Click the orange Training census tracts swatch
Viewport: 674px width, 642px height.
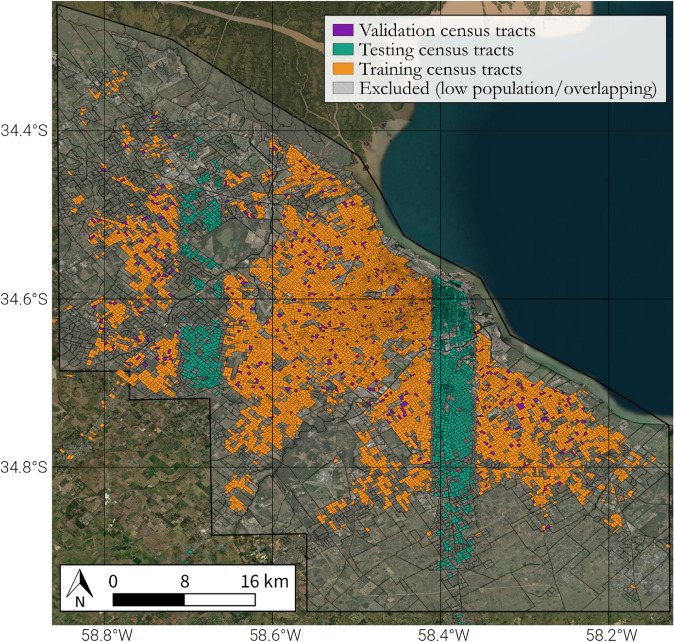pyautogui.click(x=343, y=69)
